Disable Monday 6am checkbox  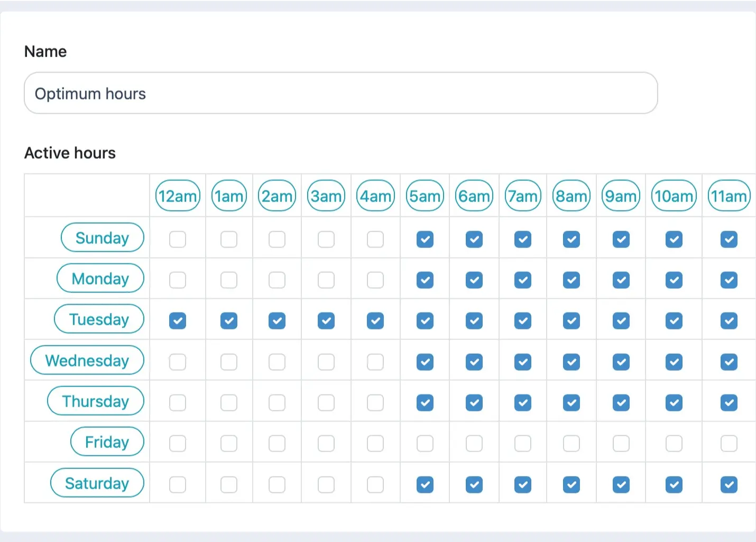[474, 280]
